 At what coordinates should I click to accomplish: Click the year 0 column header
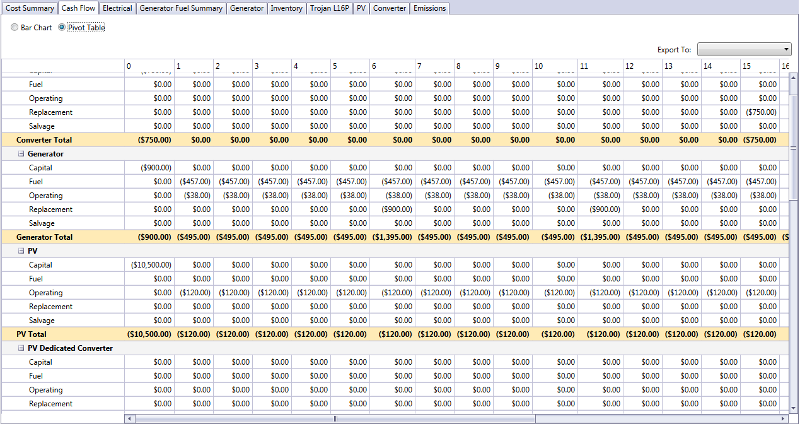pyautogui.click(x=149, y=66)
